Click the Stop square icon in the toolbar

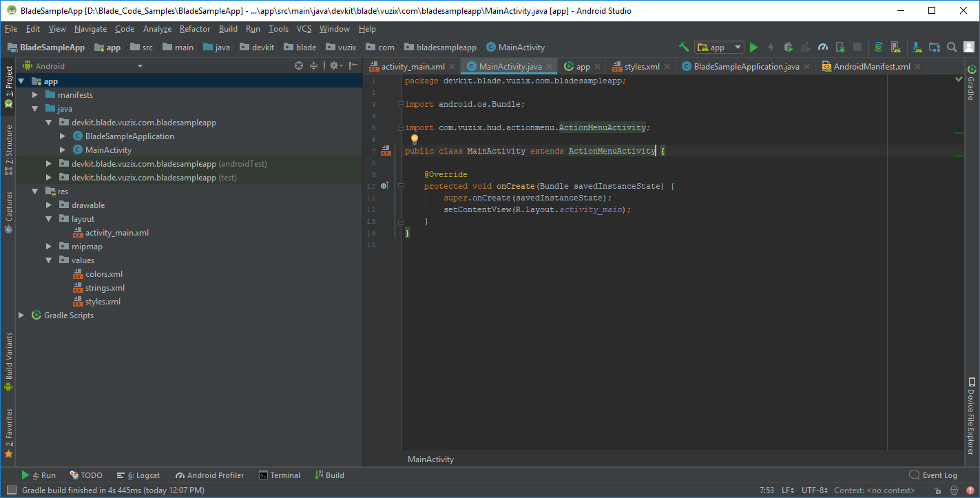pyautogui.click(x=857, y=48)
